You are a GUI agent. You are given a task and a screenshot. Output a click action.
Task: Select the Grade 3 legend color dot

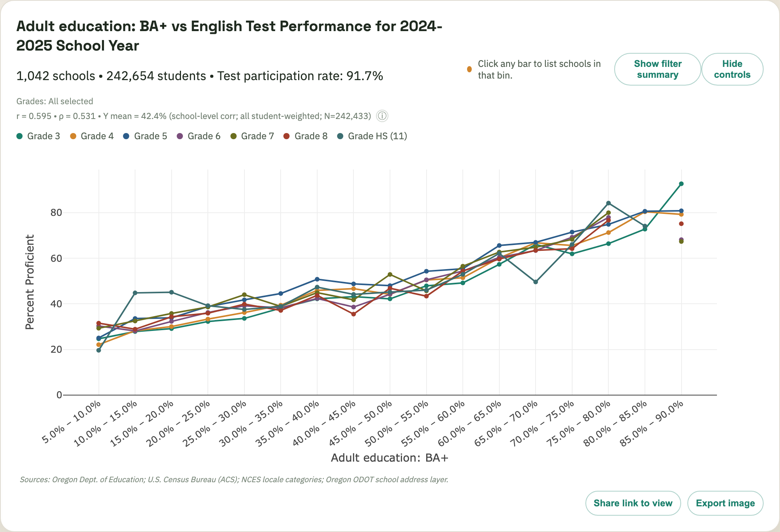19,136
